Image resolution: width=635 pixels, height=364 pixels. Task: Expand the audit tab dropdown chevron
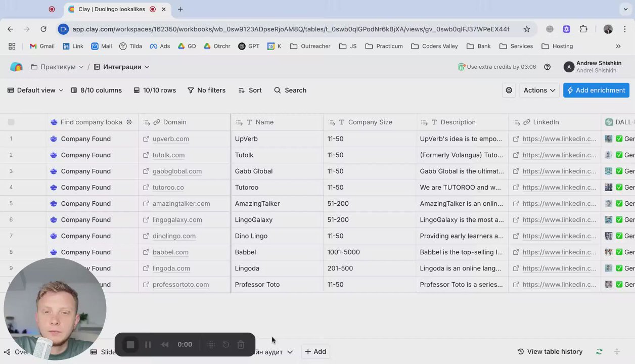pyautogui.click(x=290, y=352)
